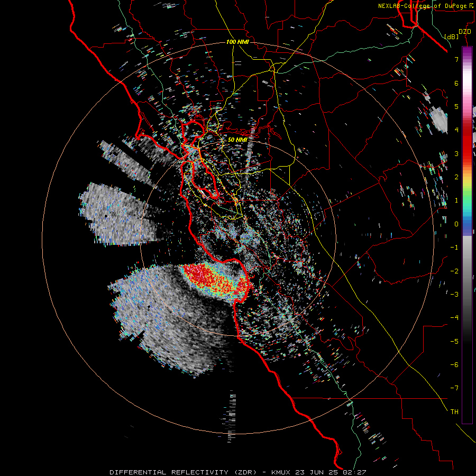476x476 pixels.
Task: Click the -2 scale tick label
Action: (454, 271)
